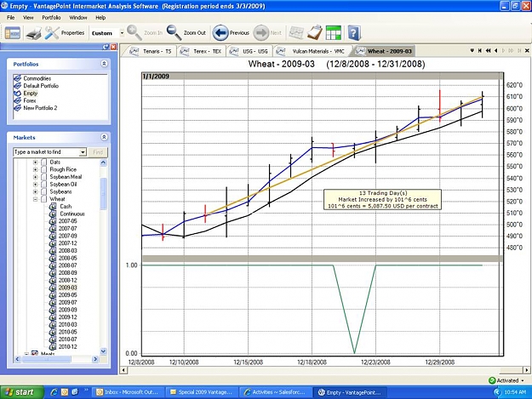The image size is (532, 399).
Task: Open the Help question mark icon
Action: click(353, 33)
